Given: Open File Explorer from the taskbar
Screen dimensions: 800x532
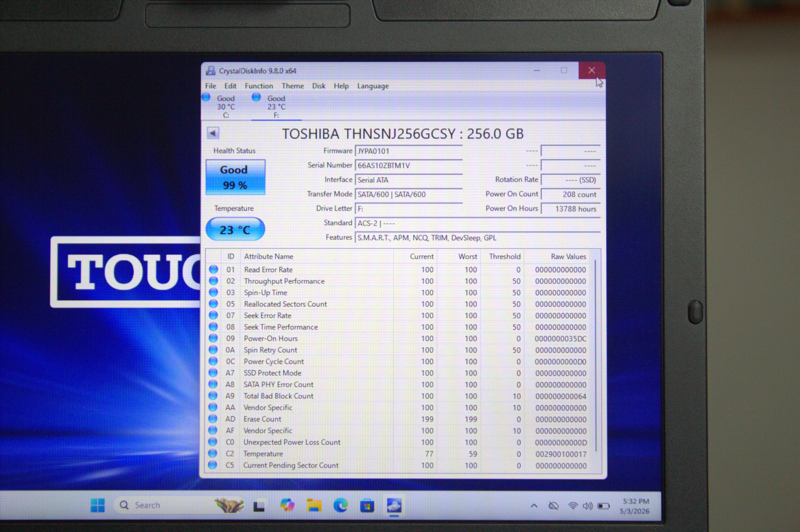Looking at the screenshot, I should (314, 506).
